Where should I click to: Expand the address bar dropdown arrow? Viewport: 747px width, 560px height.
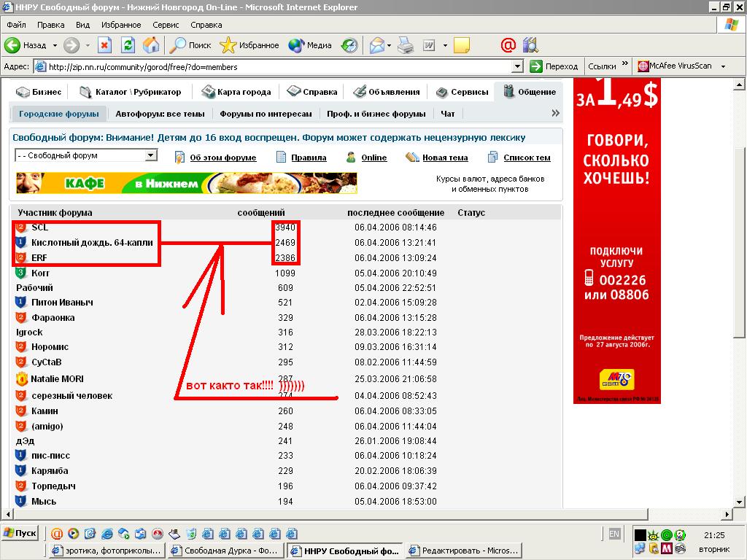517,66
